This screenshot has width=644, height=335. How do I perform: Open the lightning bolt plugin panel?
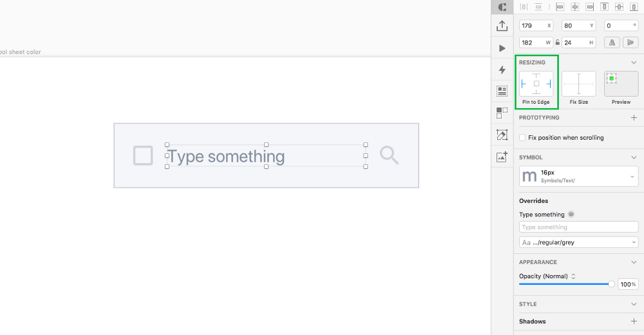(502, 70)
